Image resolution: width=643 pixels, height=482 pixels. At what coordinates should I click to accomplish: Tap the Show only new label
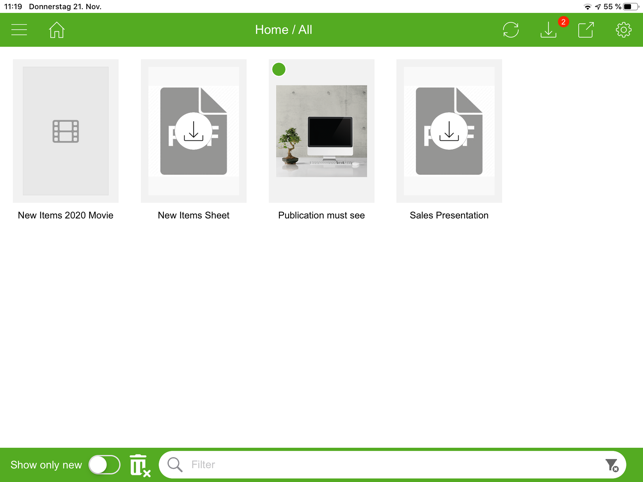coord(46,465)
